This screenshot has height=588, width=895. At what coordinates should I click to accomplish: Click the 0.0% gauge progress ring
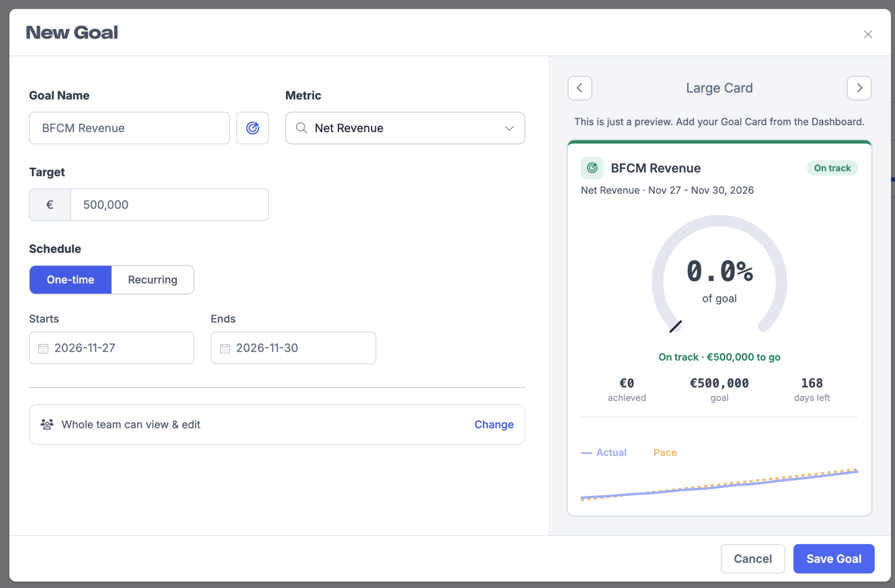click(719, 274)
